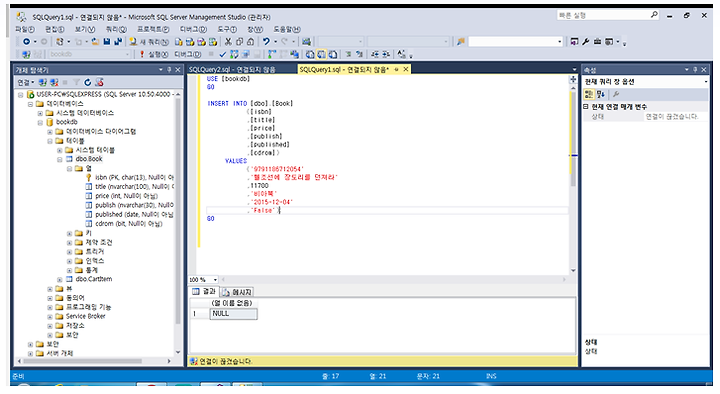Click the Object Explorer horizontal scrollbar

(83, 361)
